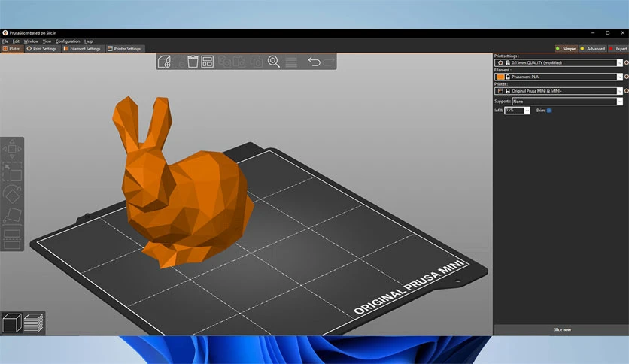Switch to Expert mode
The height and width of the screenshot is (364, 629).
pos(618,48)
